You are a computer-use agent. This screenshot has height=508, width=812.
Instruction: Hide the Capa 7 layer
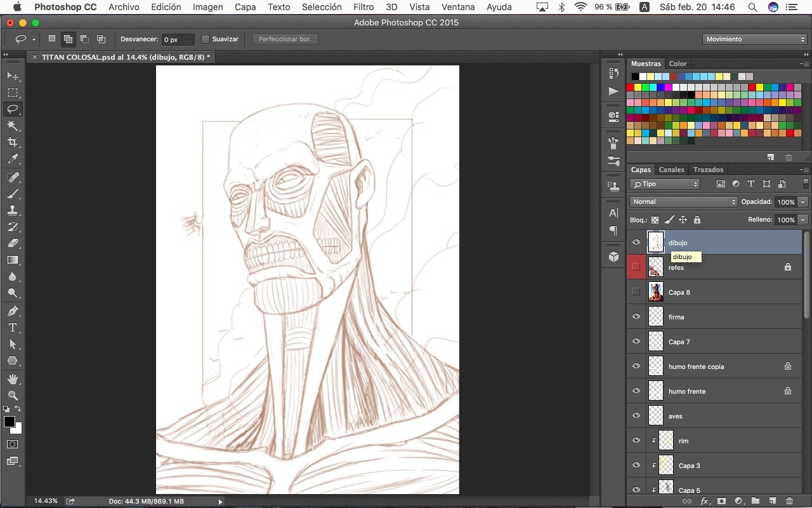(x=636, y=341)
